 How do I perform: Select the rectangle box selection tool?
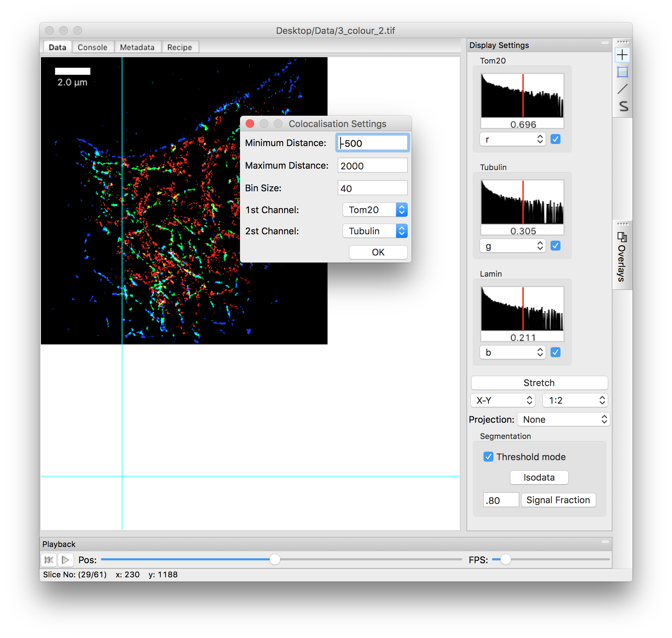point(622,72)
